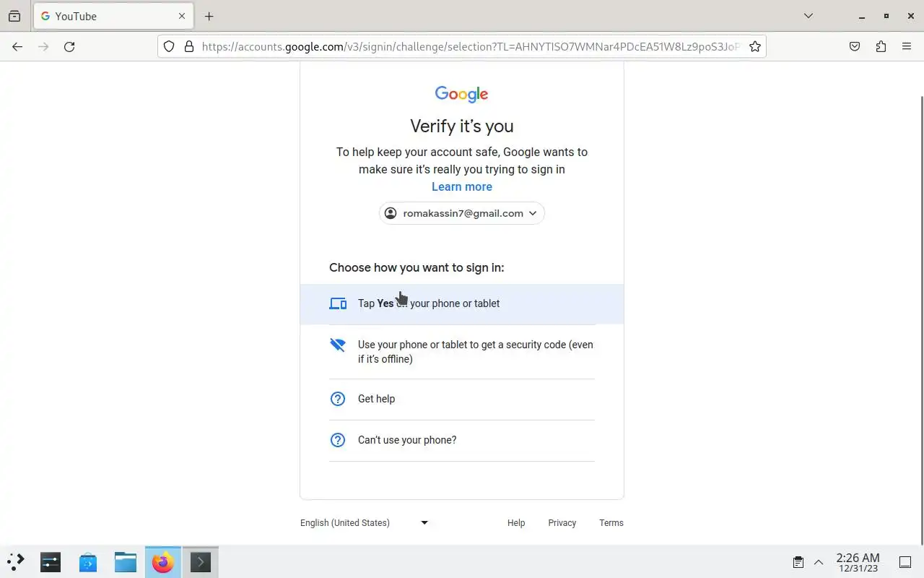Expand the romakassin7@gmail.com account switcher
924x578 pixels.
tap(462, 213)
